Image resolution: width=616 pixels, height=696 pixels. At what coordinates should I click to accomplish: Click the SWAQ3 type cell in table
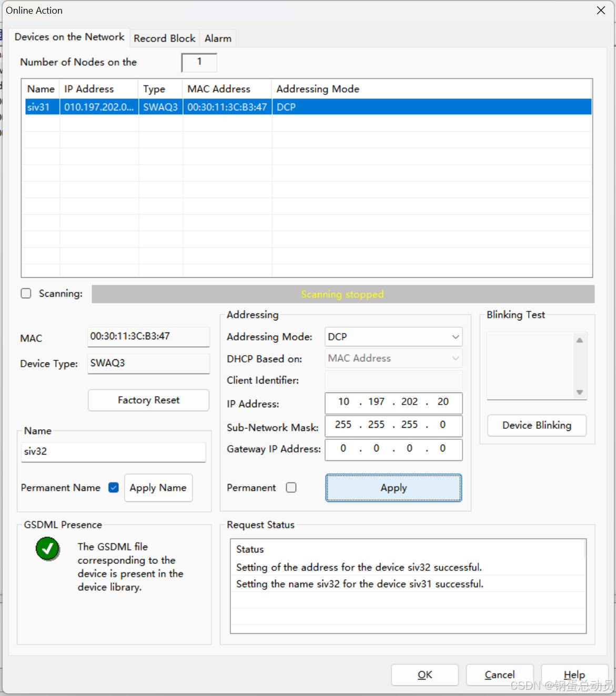(x=160, y=107)
